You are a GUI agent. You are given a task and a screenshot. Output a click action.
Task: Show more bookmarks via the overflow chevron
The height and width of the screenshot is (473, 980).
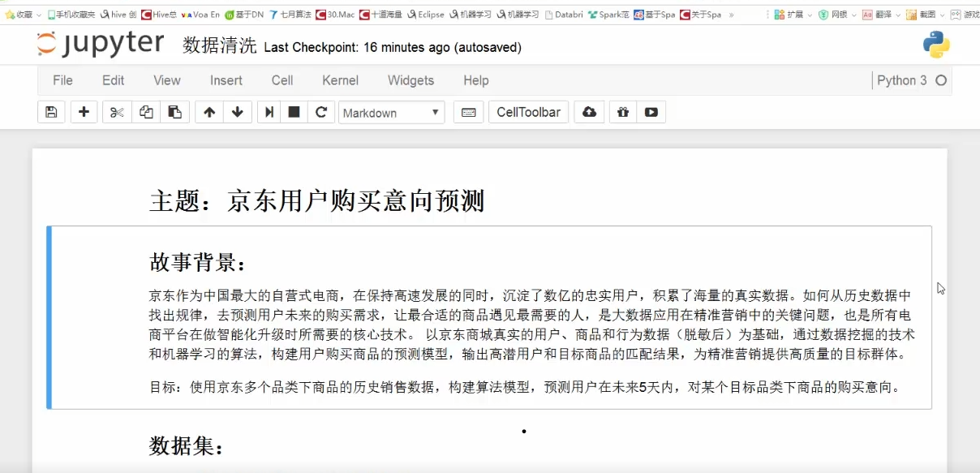[x=732, y=15]
